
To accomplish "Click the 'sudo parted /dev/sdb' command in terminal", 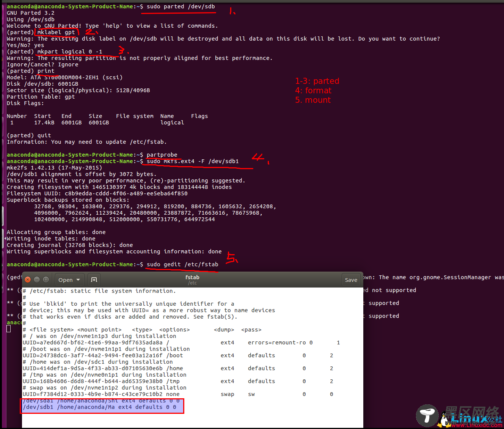I will click(181, 6).
